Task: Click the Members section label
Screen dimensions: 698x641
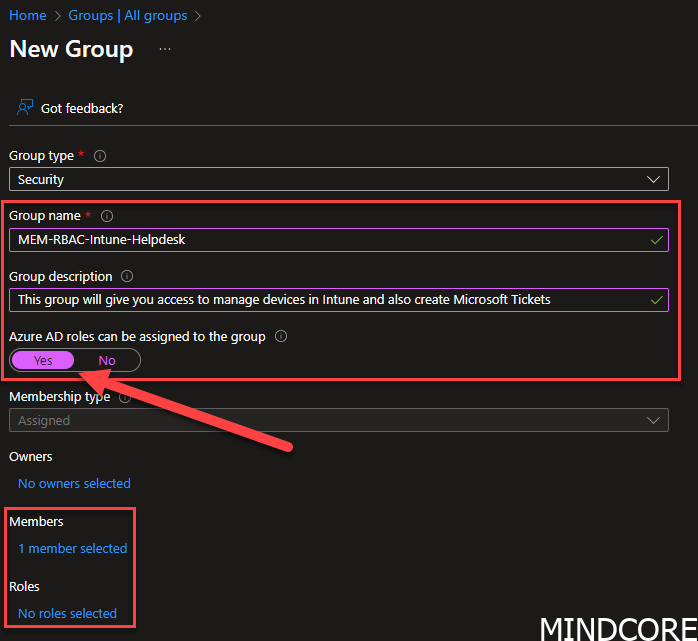Action: pyautogui.click(x=36, y=522)
